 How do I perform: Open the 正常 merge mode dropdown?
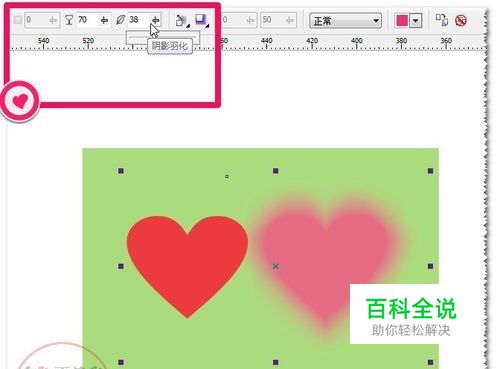click(345, 21)
